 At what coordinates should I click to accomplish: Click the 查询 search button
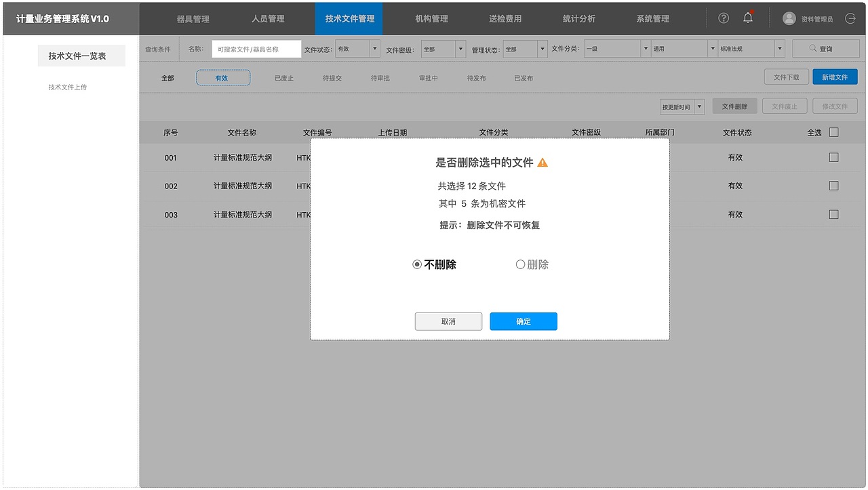click(x=825, y=49)
